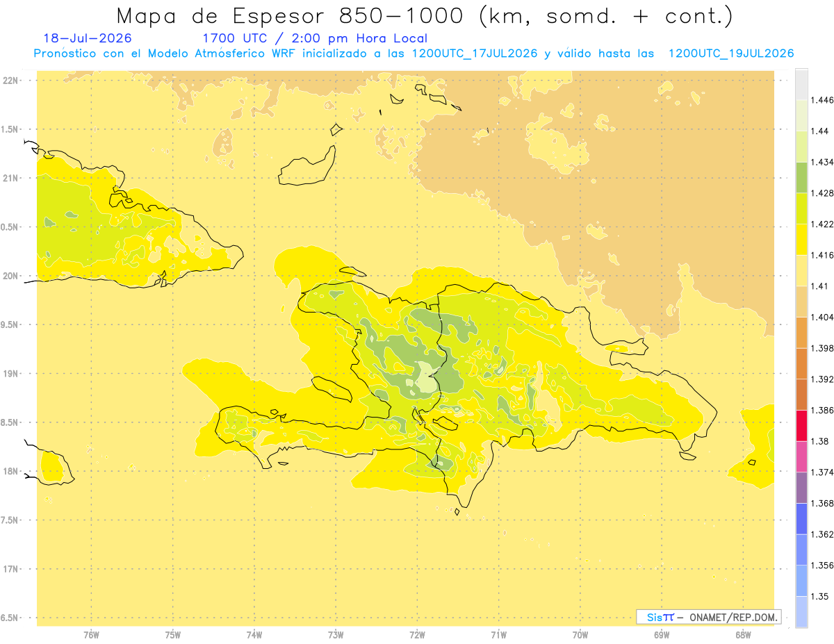Viewport: 834px width, 644px height.
Task: Click the '1.362' colorbar value
Action: [x=823, y=534]
